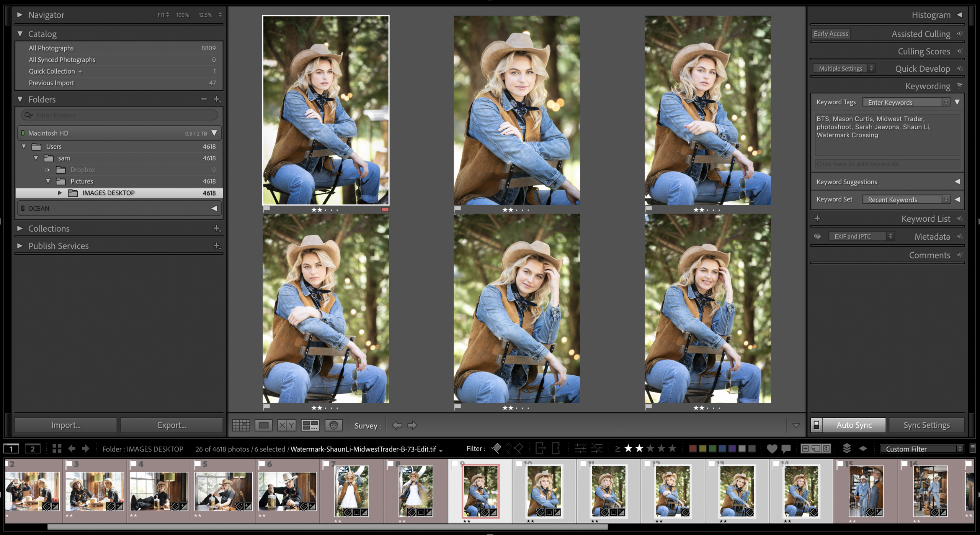Open Compare X|Y view
980x535 pixels.
tap(286, 425)
